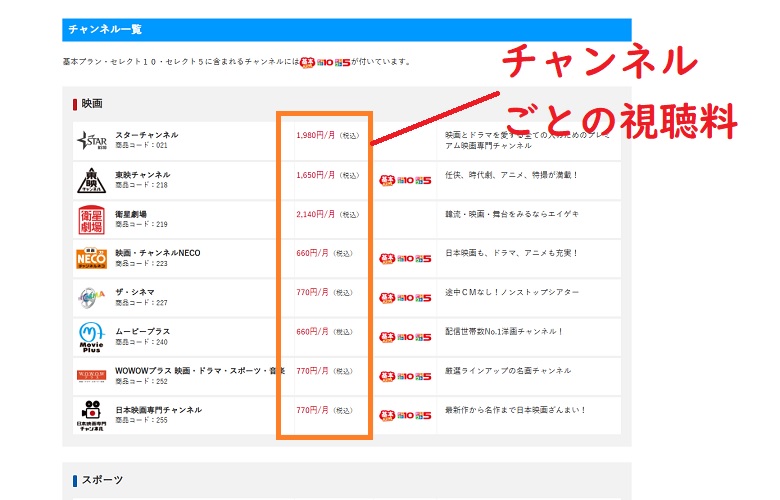The image size is (780, 500).
Task: Click description 厳選ラインアップの名画チャンネル
Action: tap(508, 371)
